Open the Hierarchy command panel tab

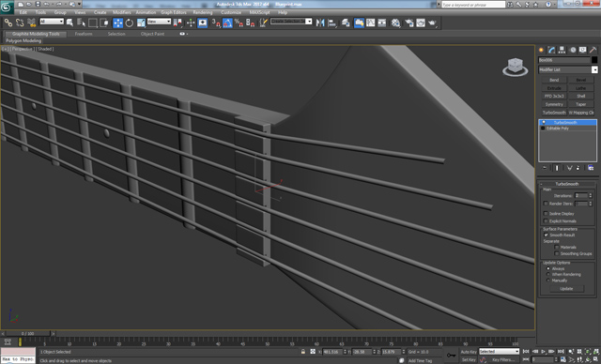[x=562, y=50]
